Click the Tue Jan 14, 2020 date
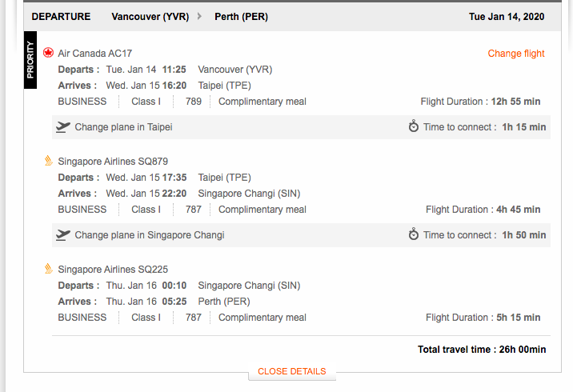 click(x=507, y=17)
